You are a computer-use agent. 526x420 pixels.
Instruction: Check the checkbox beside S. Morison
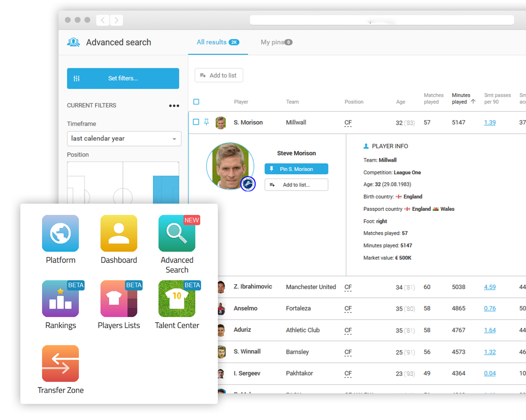196,122
